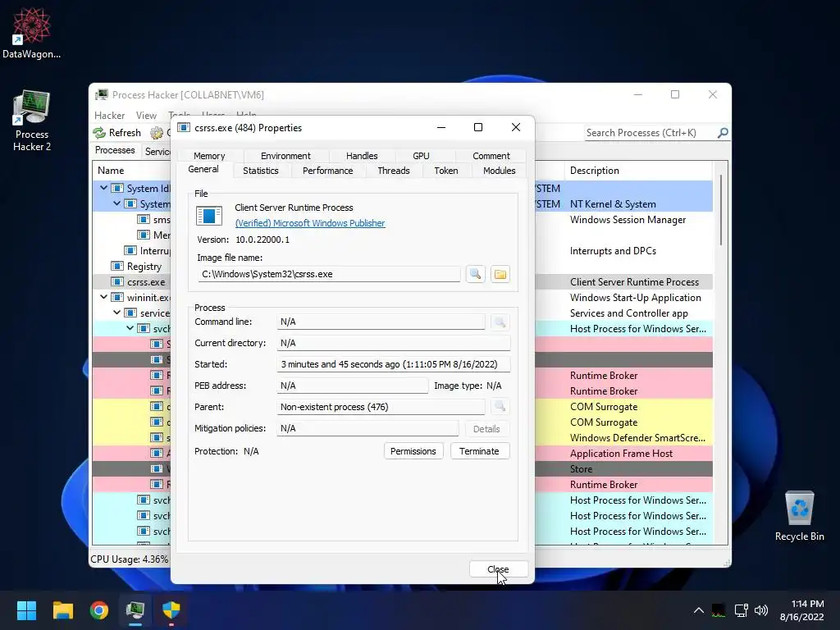Viewport: 840px width, 630px height.
Task: Open the volume tray icon
Action: tap(760, 610)
